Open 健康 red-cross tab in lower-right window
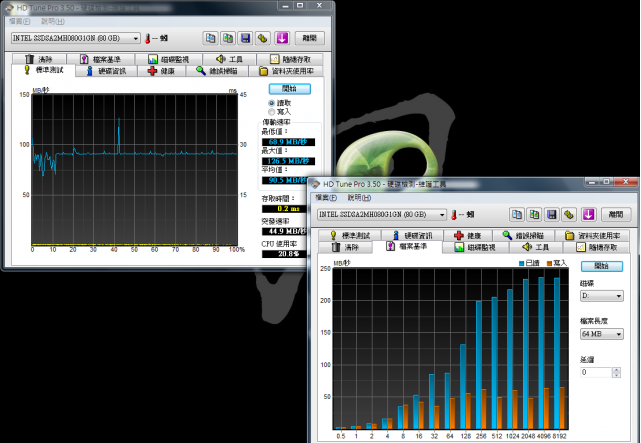Image resolution: width=641 pixels, height=443 pixels. [468, 235]
